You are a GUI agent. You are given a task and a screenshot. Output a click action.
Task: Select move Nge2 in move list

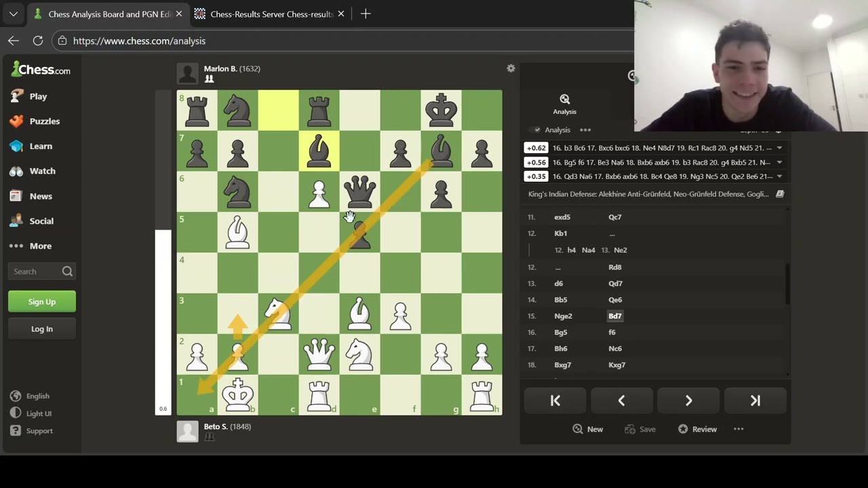tap(563, 316)
